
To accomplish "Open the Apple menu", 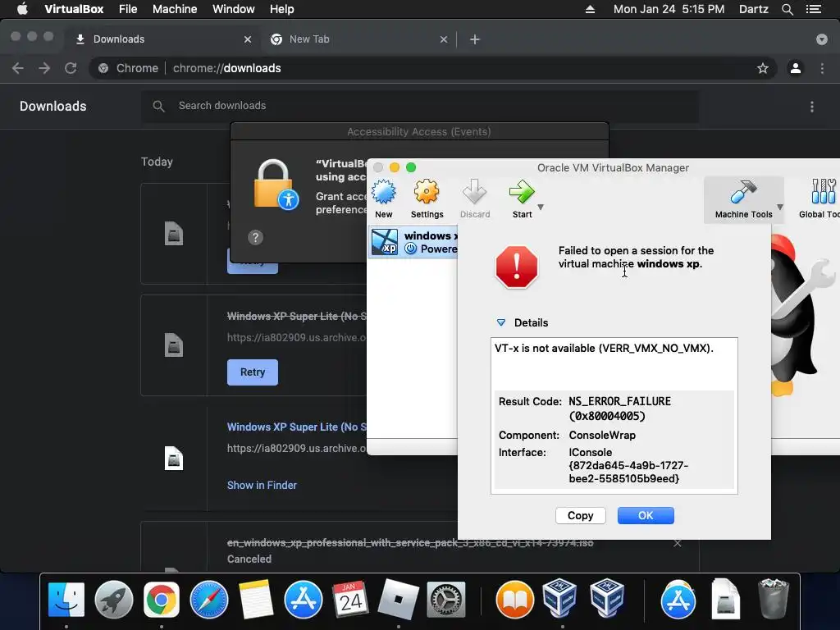I will pyautogui.click(x=22, y=9).
